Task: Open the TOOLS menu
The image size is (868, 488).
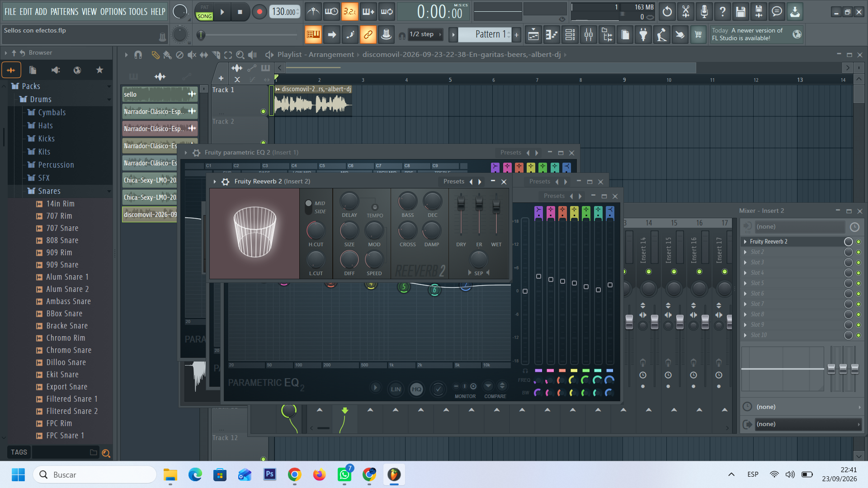Action: 138,12
